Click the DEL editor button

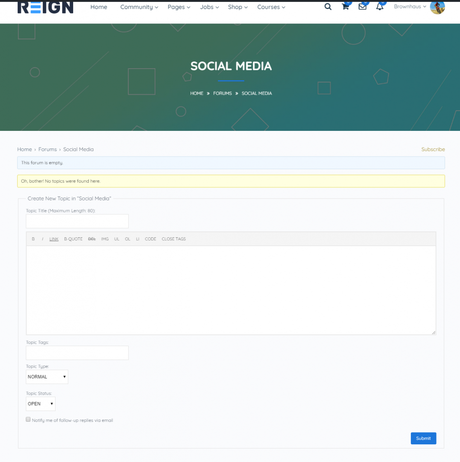pos(92,239)
